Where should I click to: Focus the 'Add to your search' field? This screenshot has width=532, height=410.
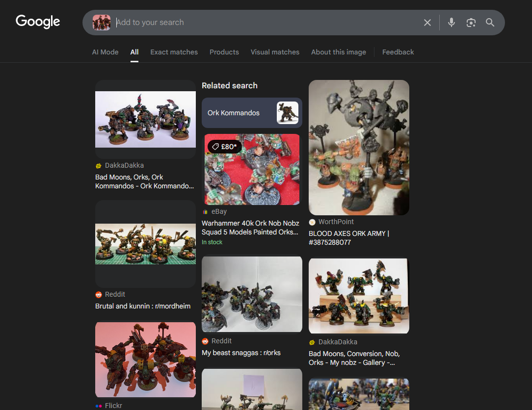[x=266, y=23]
